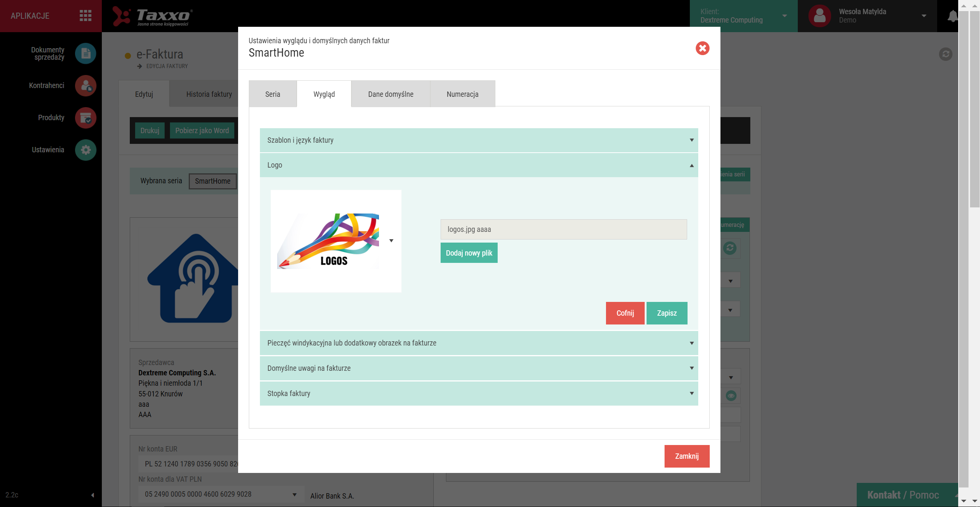The image size is (980, 507).
Task: Click the Dodaj nowy plik button
Action: pyautogui.click(x=469, y=253)
